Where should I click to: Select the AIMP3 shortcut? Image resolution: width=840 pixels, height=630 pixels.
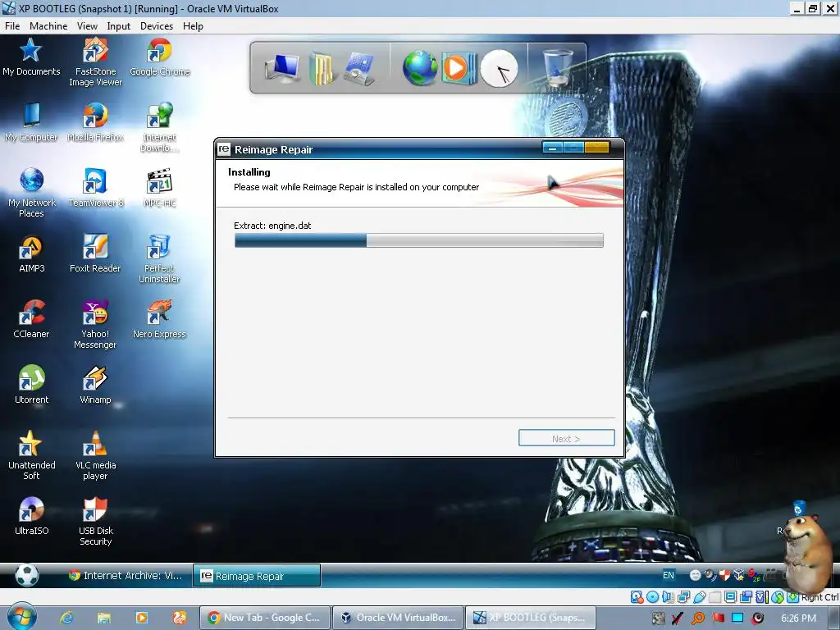(x=31, y=254)
